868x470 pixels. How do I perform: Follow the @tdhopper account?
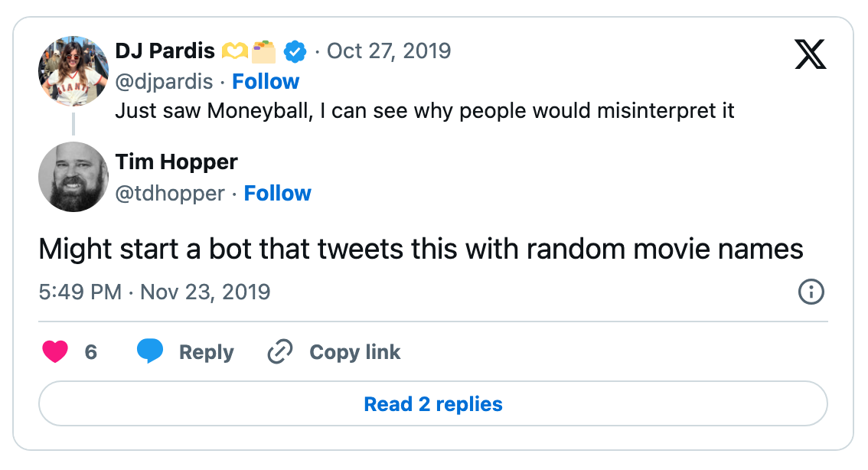277,193
